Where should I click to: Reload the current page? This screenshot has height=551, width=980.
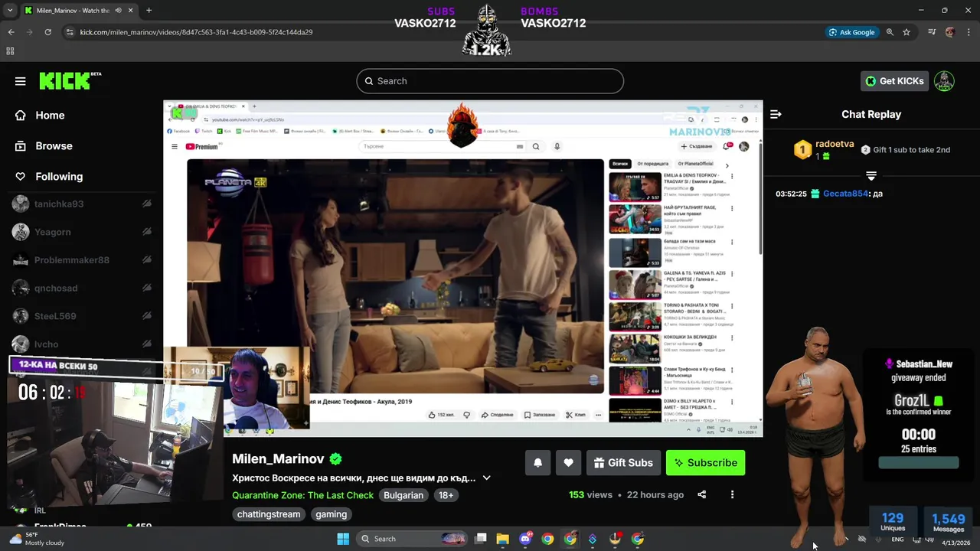click(x=47, y=32)
